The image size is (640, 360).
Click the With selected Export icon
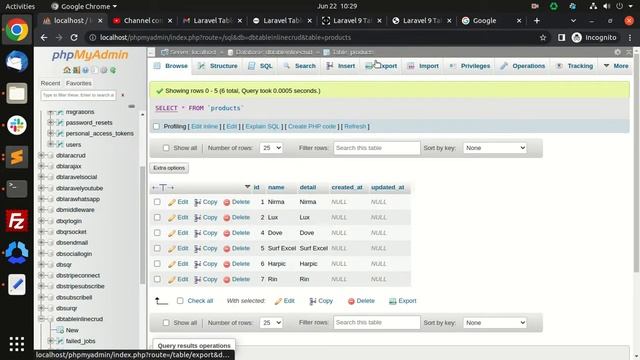393,301
